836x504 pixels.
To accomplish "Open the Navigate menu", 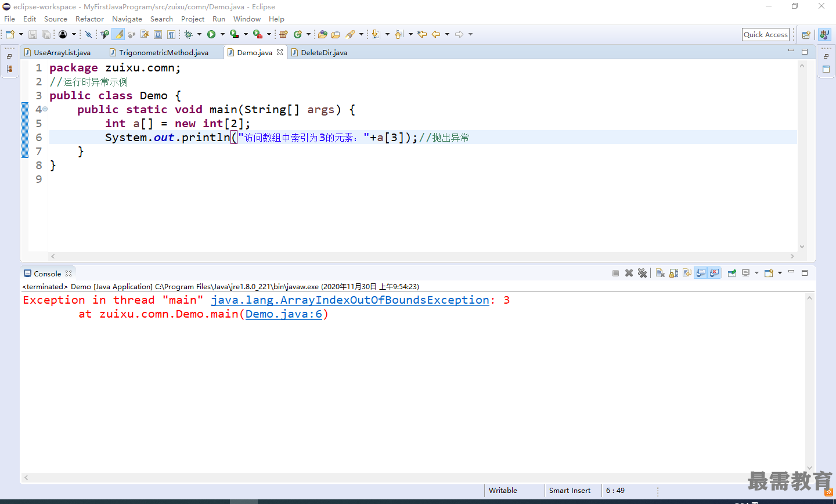I will [127, 19].
